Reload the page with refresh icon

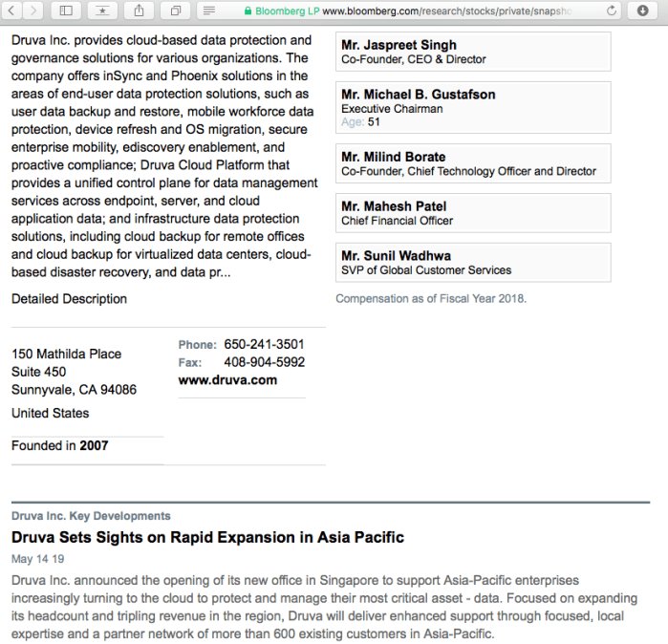coord(613,11)
